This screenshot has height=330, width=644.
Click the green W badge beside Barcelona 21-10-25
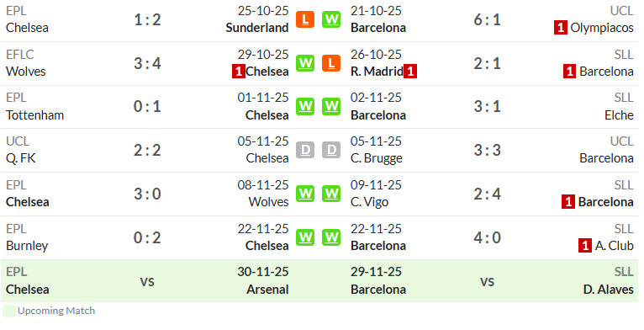[x=331, y=19]
